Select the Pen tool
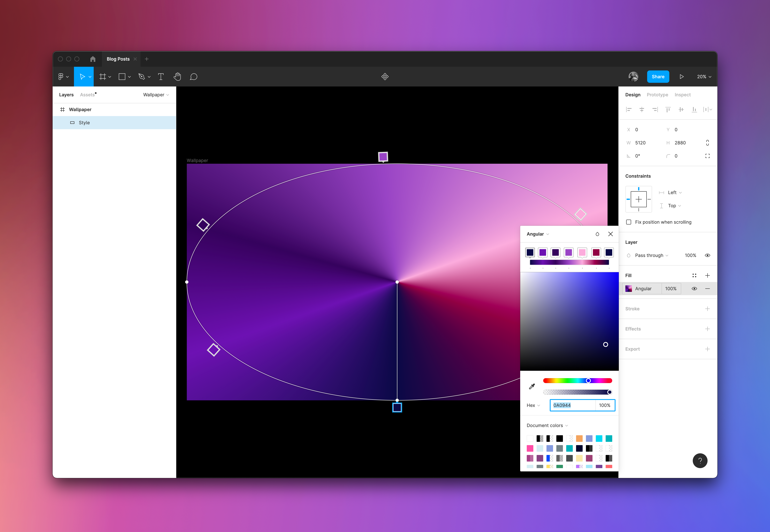The height and width of the screenshot is (532, 770). pos(142,76)
